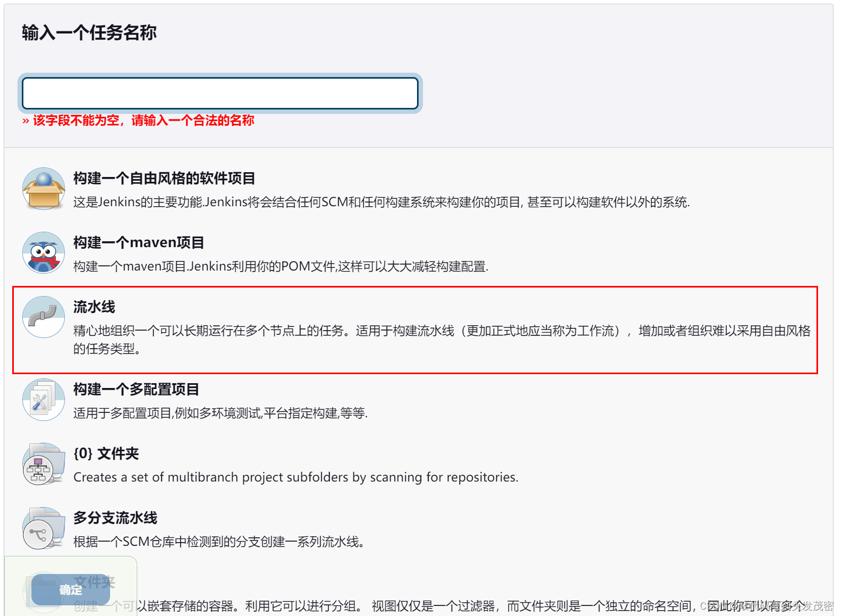The height and width of the screenshot is (616, 842).
Task: Click the maven POM description text
Action: [281, 266]
